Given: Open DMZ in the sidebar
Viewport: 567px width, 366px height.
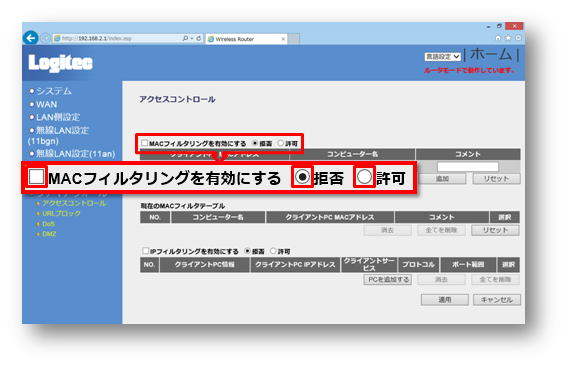Looking at the screenshot, I should point(49,234).
